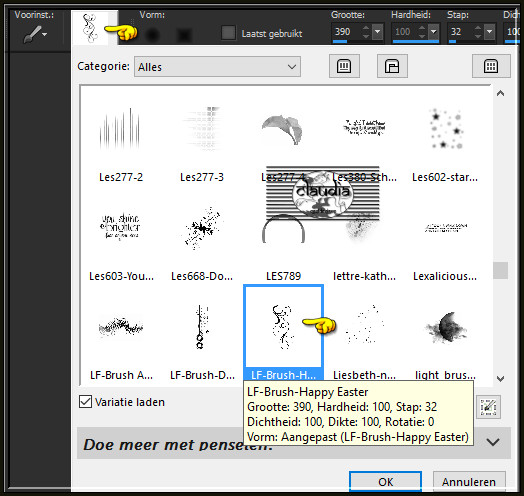Open the brush presets tool icon

pos(35,34)
